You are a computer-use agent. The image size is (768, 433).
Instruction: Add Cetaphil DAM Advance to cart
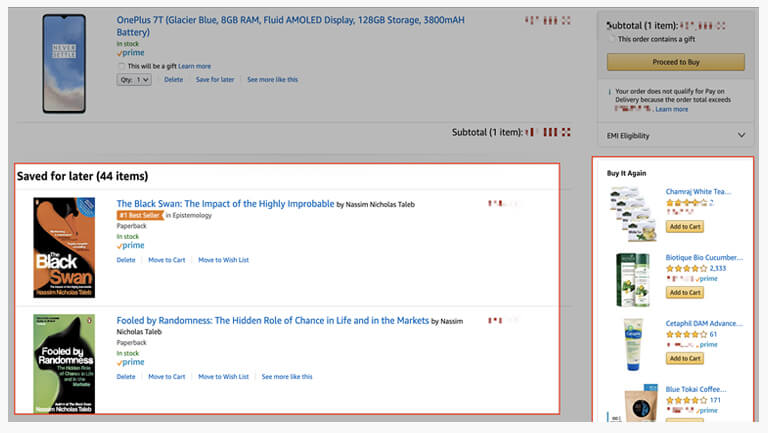click(685, 358)
